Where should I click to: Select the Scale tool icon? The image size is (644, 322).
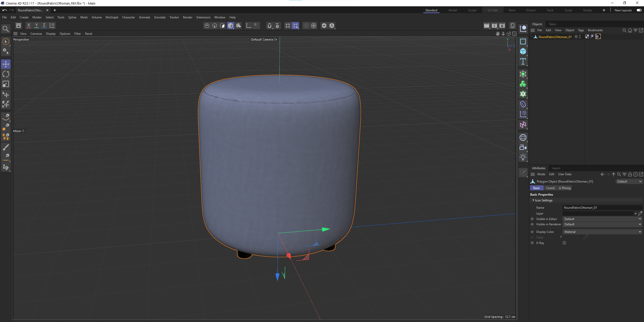(x=6, y=84)
